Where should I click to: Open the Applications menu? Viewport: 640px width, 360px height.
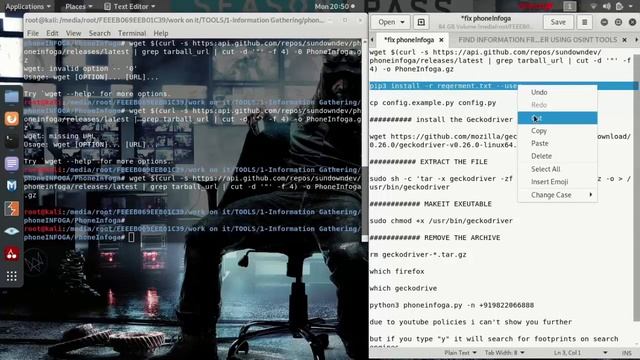[x=28, y=7]
